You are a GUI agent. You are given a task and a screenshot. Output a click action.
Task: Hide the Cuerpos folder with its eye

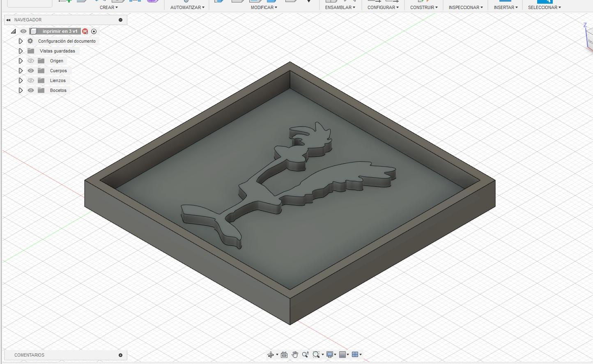31,71
